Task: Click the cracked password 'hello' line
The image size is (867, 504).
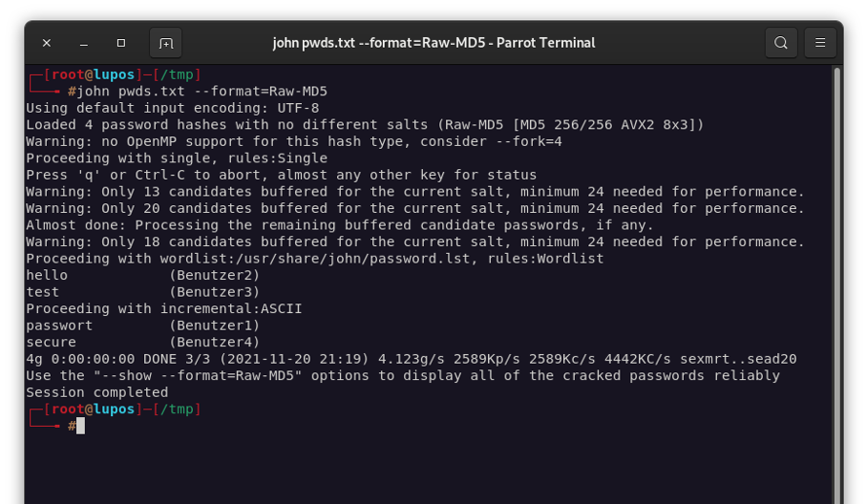Action: 142,275
